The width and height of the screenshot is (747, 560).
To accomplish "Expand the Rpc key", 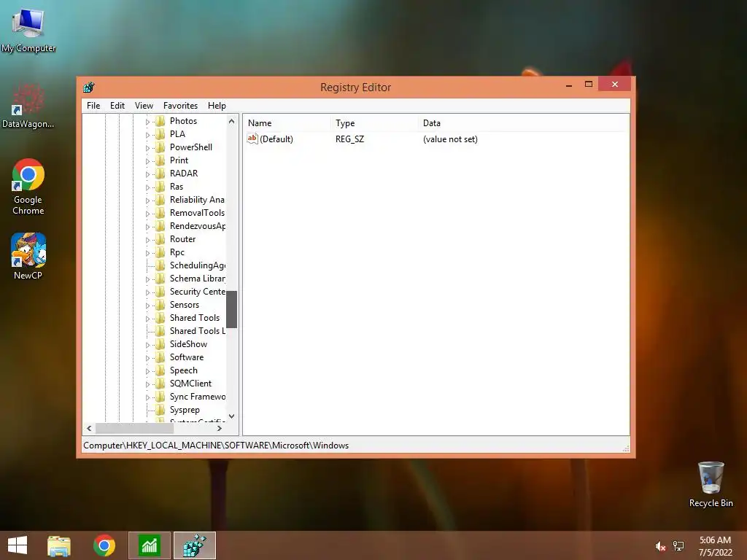I will tap(147, 253).
